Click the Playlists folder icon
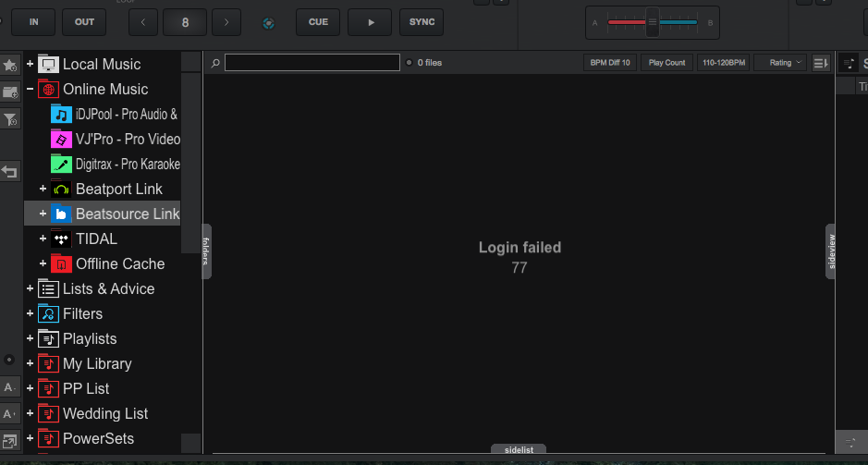 coord(48,338)
